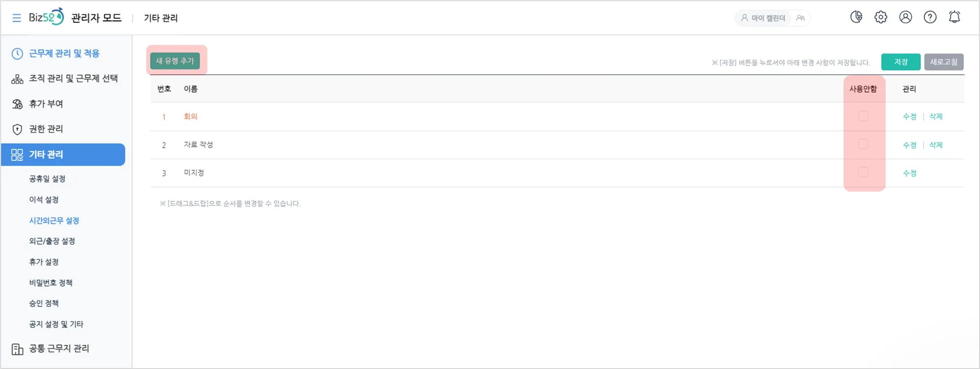980x369 pixels.
Task: Check notifications via the bell icon
Action: [955, 17]
